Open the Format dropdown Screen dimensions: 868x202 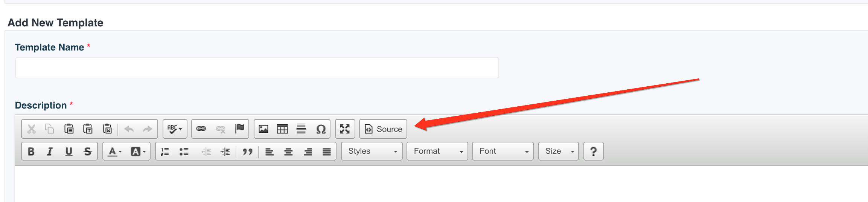pos(437,151)
